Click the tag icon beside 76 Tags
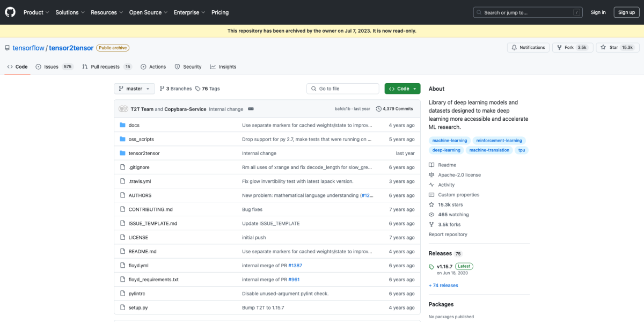 (x=198, y=89)
